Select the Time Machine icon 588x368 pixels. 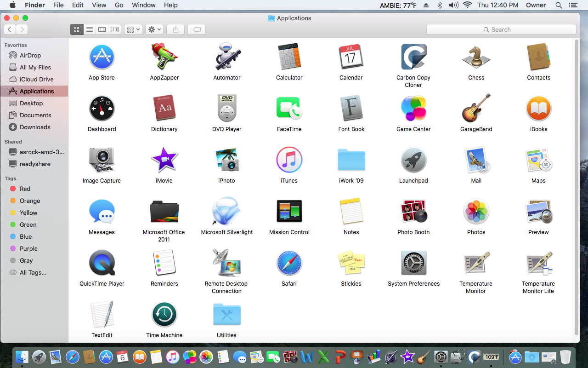point(164,315)
